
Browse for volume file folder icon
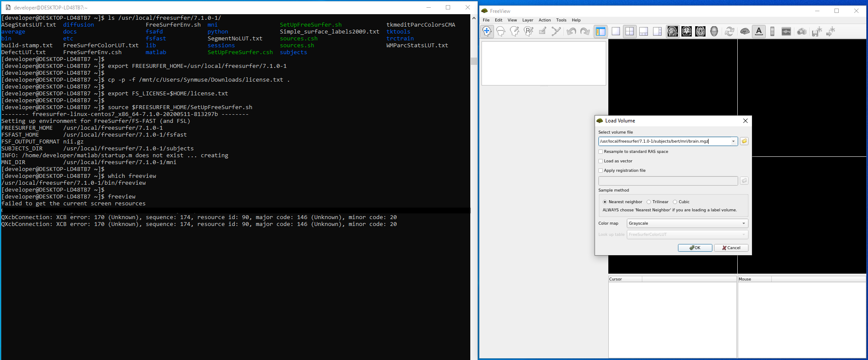744,141
